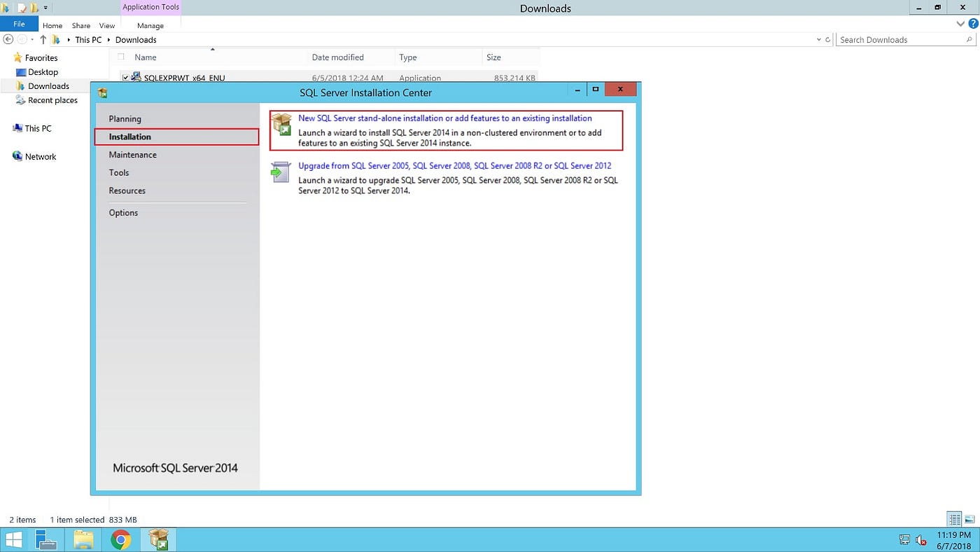This screenshot has width=980, height=552.
Task: Go up one folder level arrow
Action: pos(43,40)
